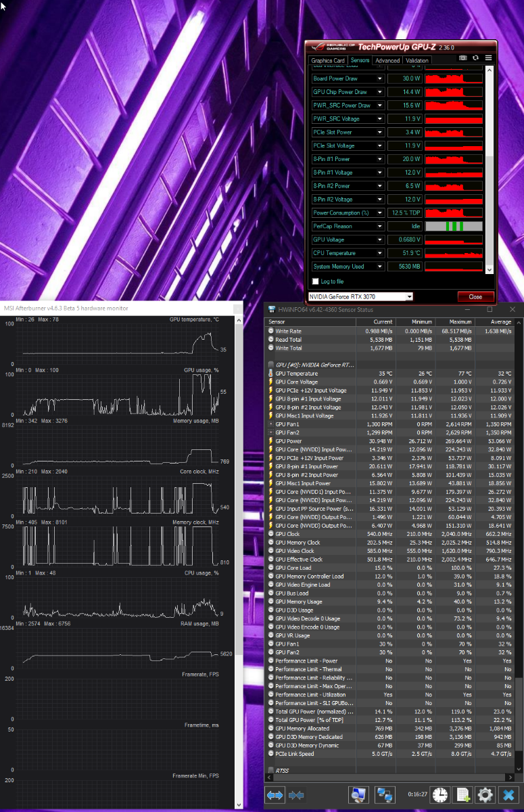This screenshot has width=524, height=812.
Task: Click circle icon beside GPU Clock row
Action: 270,534
